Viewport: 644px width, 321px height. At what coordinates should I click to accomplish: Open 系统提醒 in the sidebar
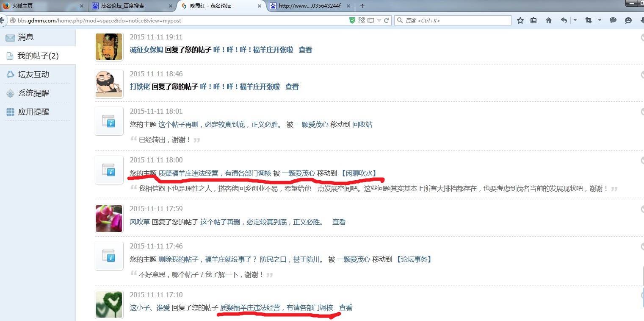(33, 93)
